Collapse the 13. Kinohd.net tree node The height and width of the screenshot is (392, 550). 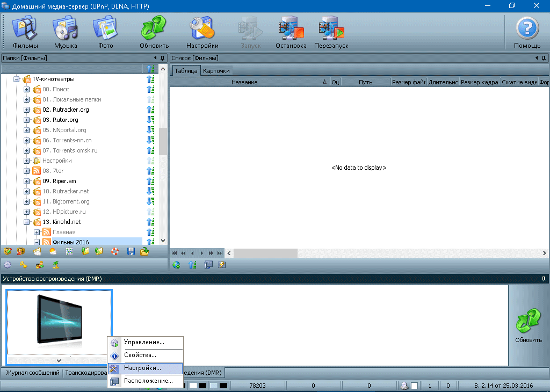(27, 222)
